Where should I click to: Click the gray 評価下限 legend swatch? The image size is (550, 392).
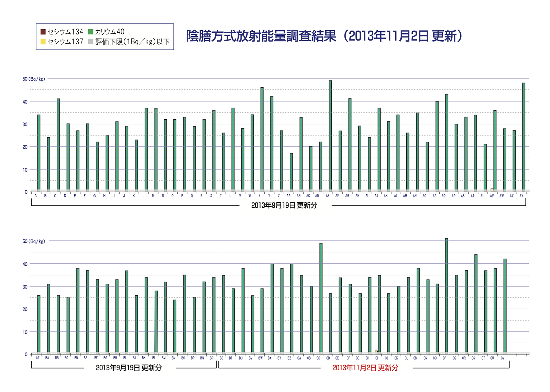click(91, 42)
